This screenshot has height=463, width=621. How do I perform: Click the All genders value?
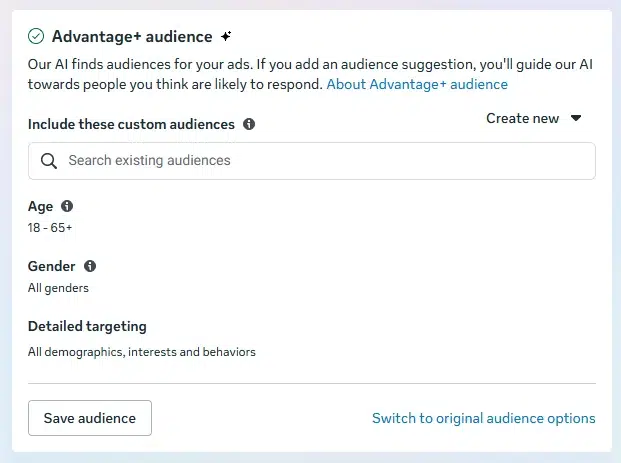point(58,288)
